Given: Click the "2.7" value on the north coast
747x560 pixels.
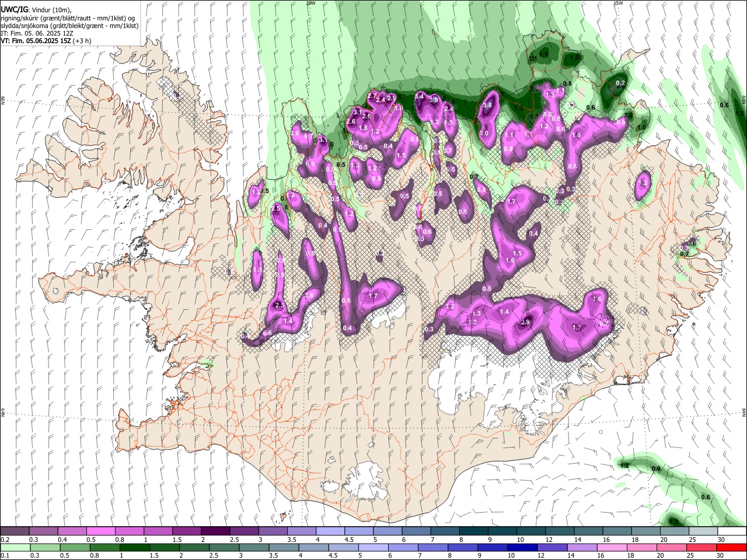Looking at the screenshot, I should (x=372, y=95).
